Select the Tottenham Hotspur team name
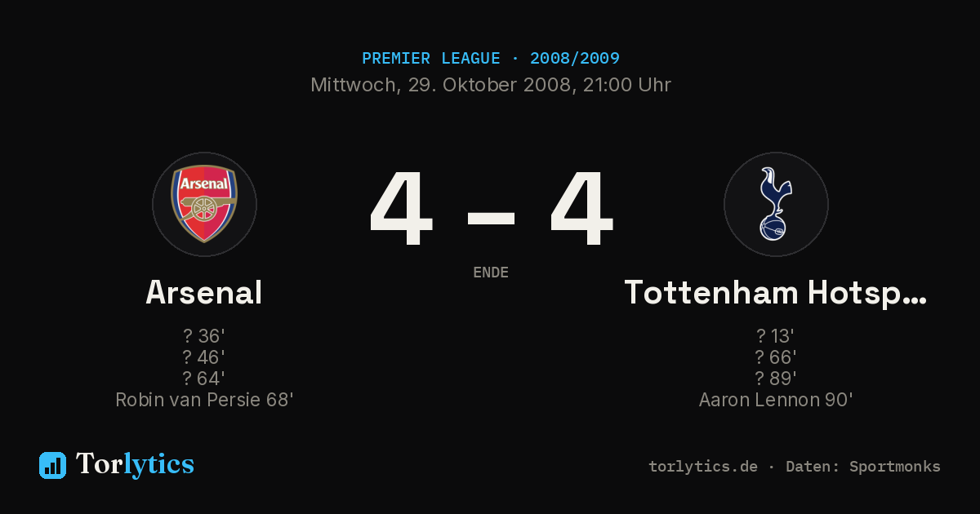This screenshot has width=980, height=514. 776,292
